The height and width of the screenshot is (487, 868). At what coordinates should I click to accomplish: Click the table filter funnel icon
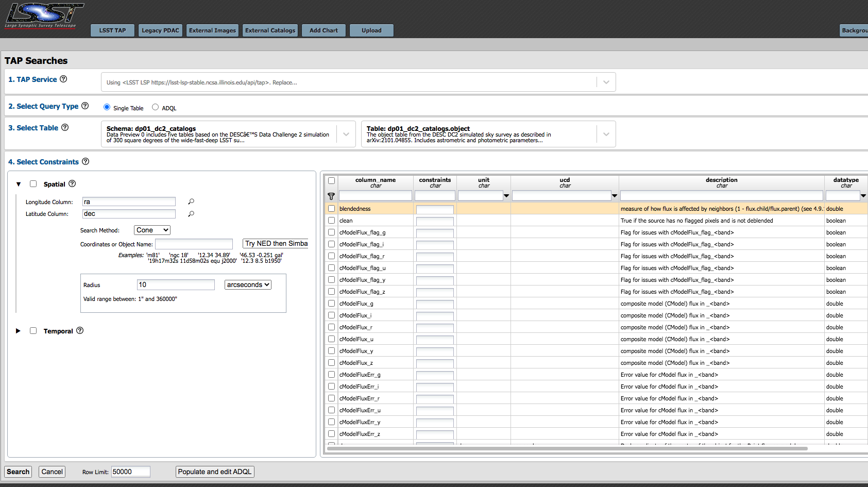click(x=331, y=196)
